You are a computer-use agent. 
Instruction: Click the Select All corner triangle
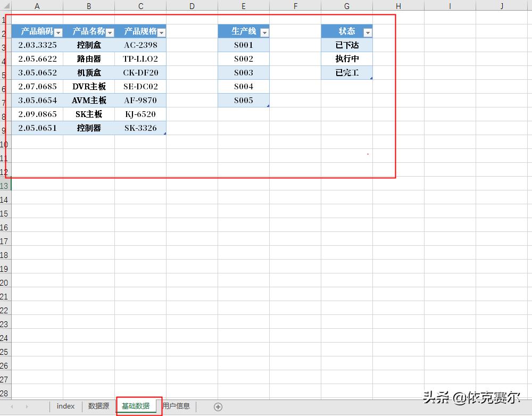(x=6, y=6)
